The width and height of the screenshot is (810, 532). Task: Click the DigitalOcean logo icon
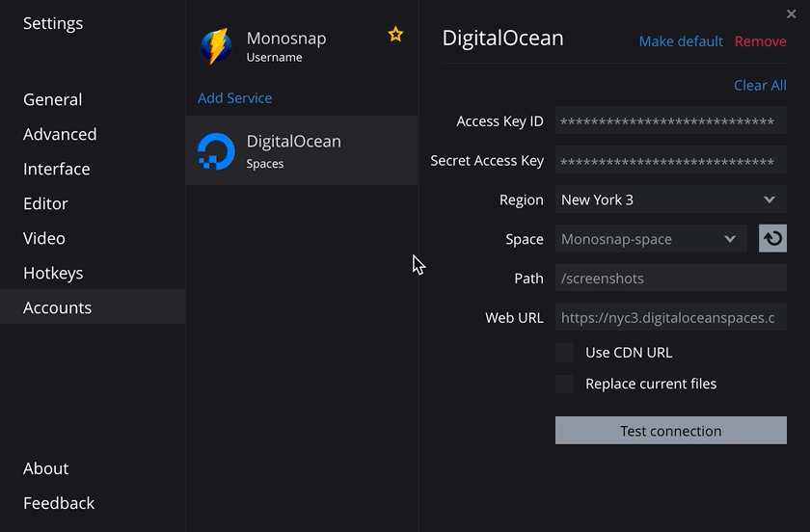[x=216, y=151]
